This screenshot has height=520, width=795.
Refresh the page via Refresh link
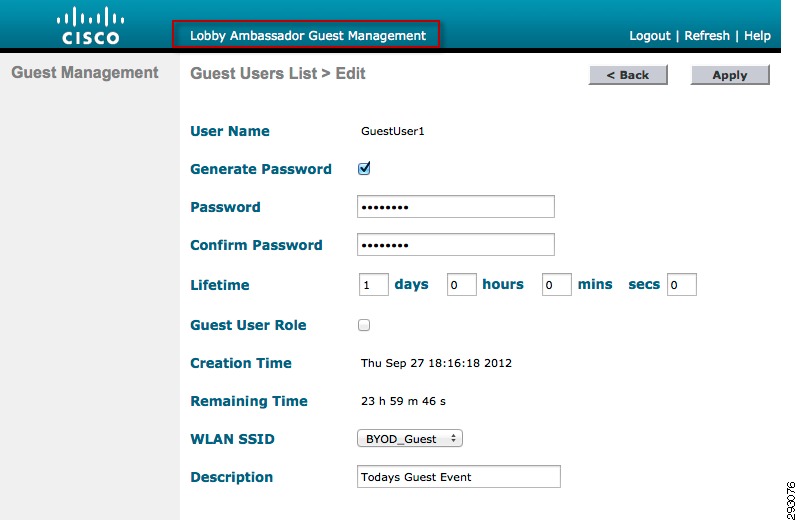(707, 36)
